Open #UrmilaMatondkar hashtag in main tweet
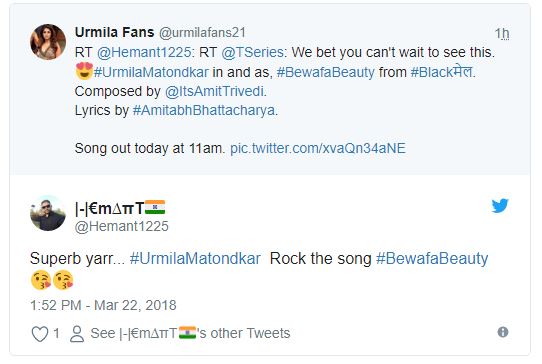 click(x=195, y=259)
